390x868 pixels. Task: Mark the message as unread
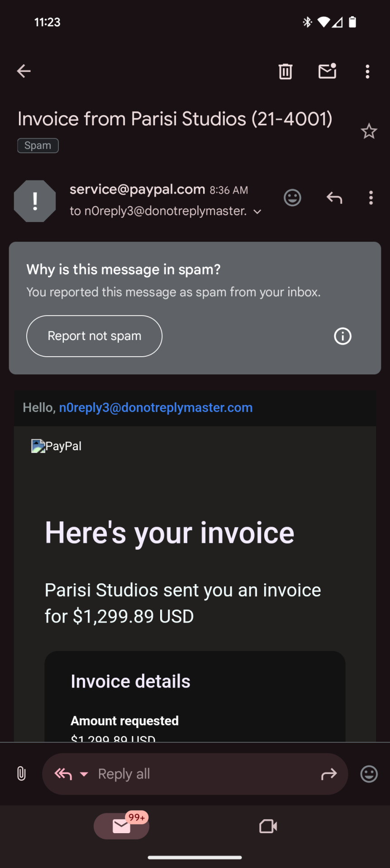click(328, 71)
